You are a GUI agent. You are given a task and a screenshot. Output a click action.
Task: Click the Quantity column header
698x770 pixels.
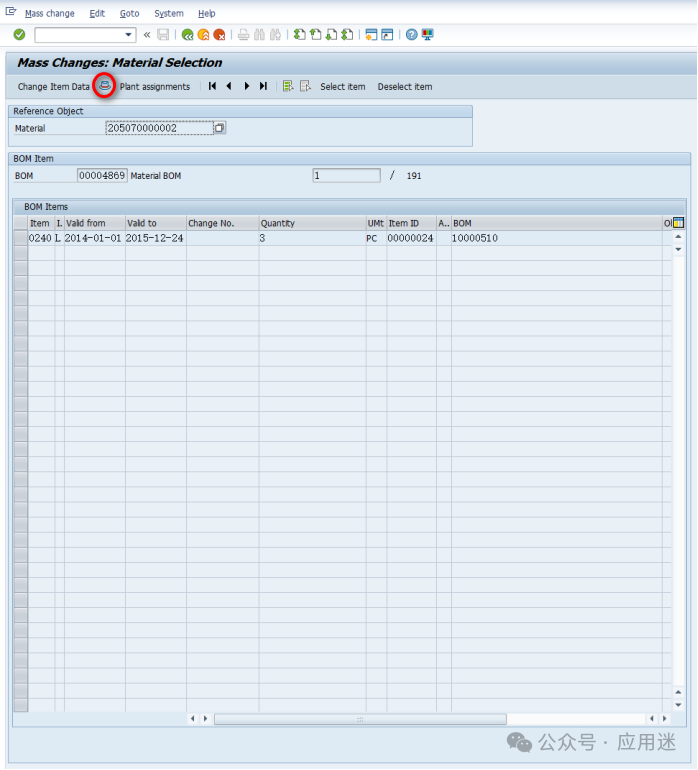[311, 224]
